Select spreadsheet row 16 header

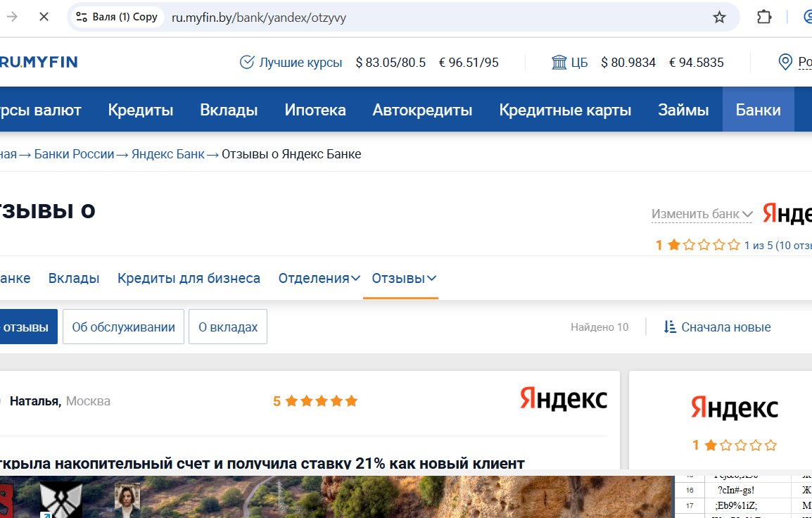[x=690, y=490]
